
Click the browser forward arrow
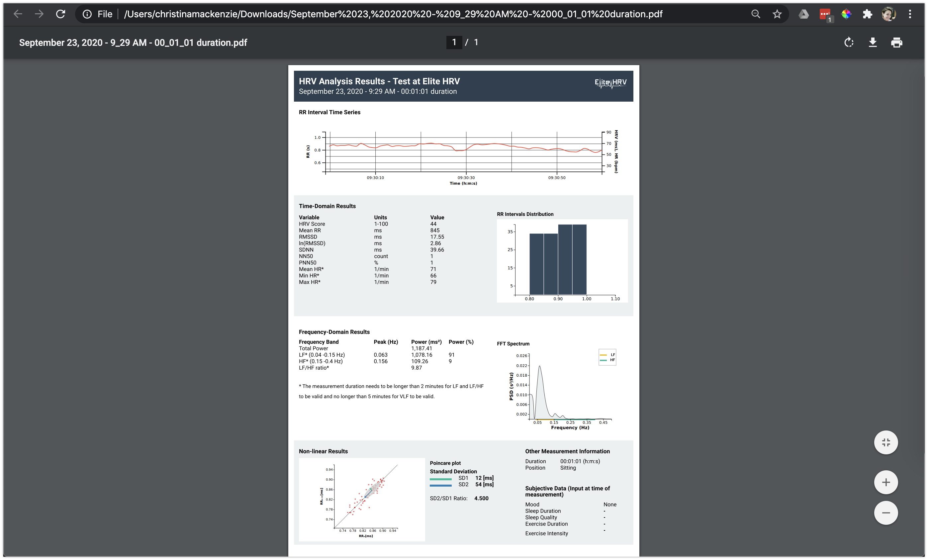[x=39, y=14]
